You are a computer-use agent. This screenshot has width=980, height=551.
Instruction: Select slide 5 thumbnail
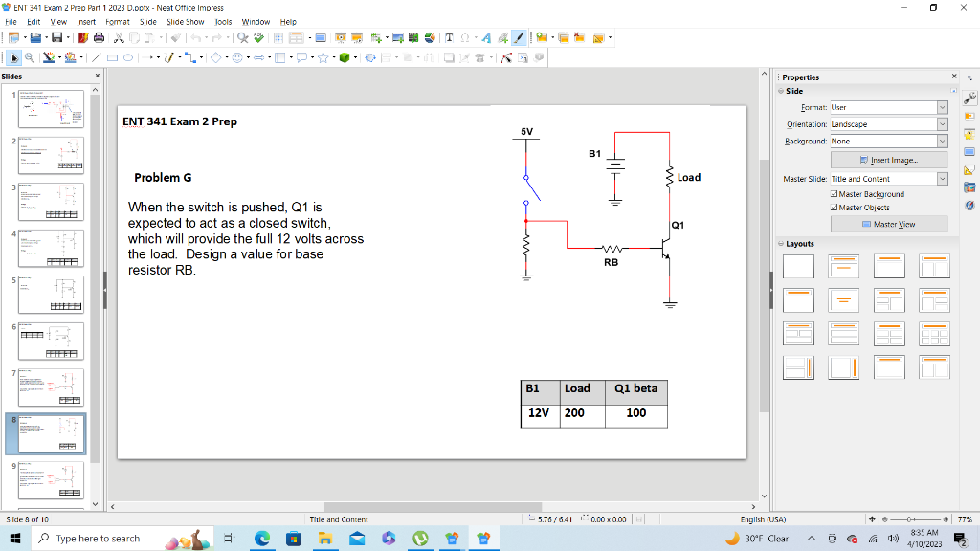[51, 295]
